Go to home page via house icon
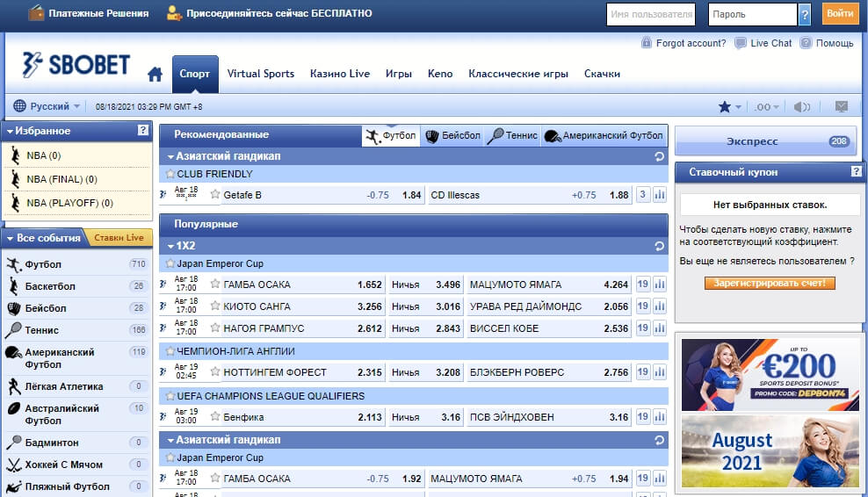 (x=155, y=74)
